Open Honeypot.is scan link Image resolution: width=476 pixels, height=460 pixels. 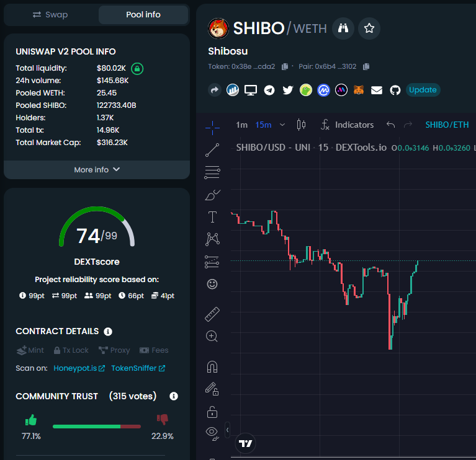(79, 368)
